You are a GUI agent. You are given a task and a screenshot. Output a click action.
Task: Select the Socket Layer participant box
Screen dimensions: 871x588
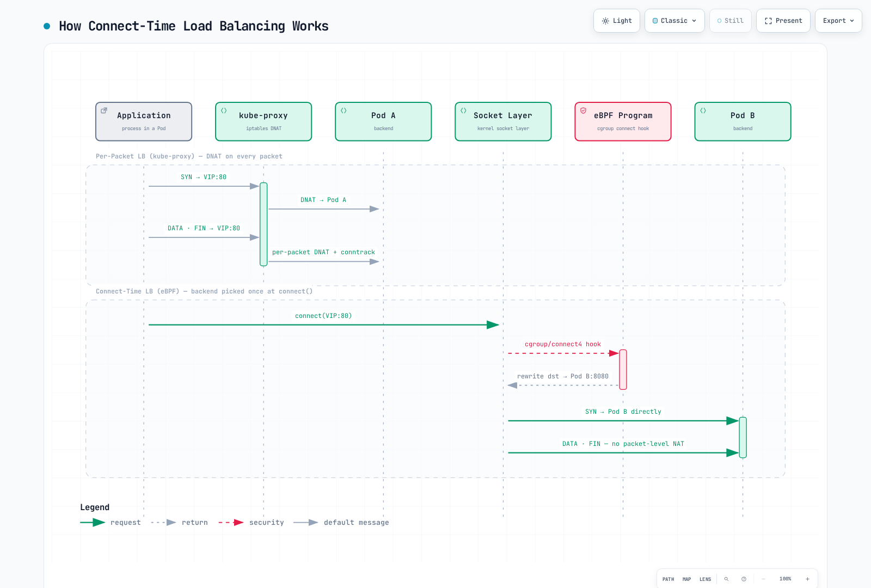503,121
